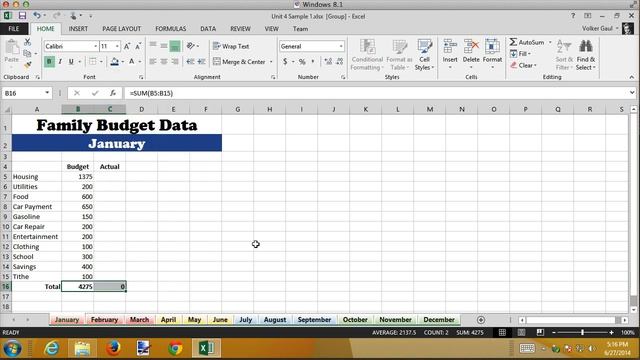Open the Font dialog launcher
640x360 pixels.
click(x=141, y=77)
